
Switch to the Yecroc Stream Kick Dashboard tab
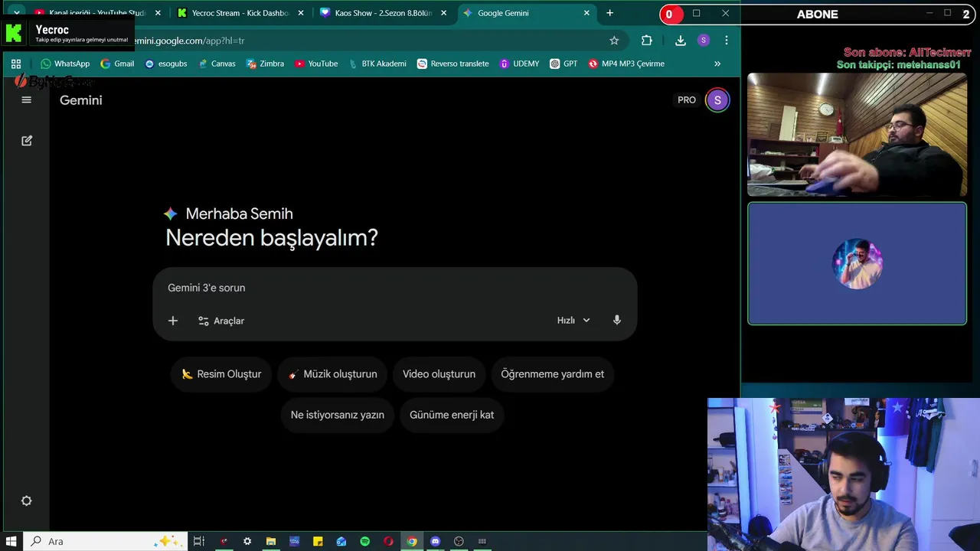[x=240, y=13]
